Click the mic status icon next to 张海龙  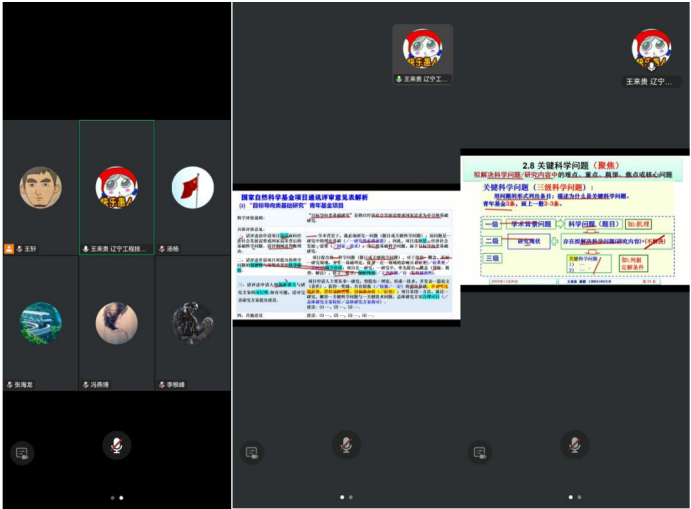click(x=9, y=384)
